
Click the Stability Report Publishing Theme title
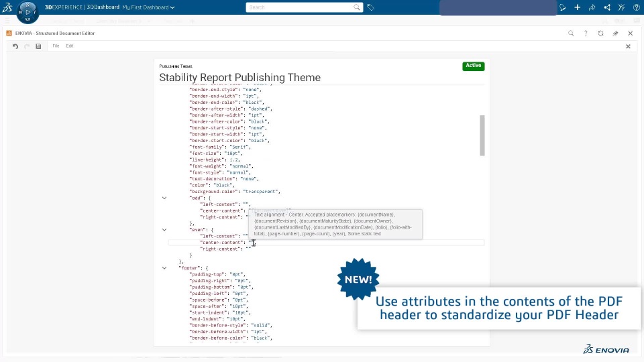click(240, 78)
